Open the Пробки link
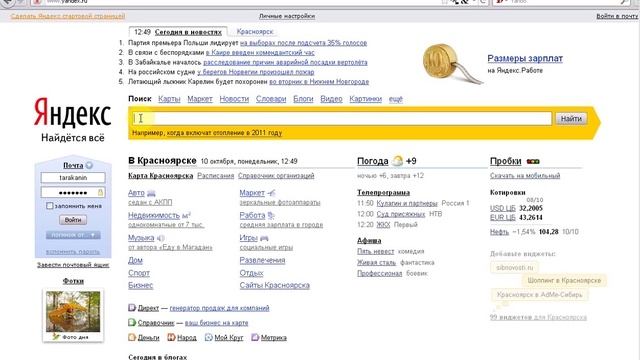Viewport: 640px width, 360px height. (505, 161)
